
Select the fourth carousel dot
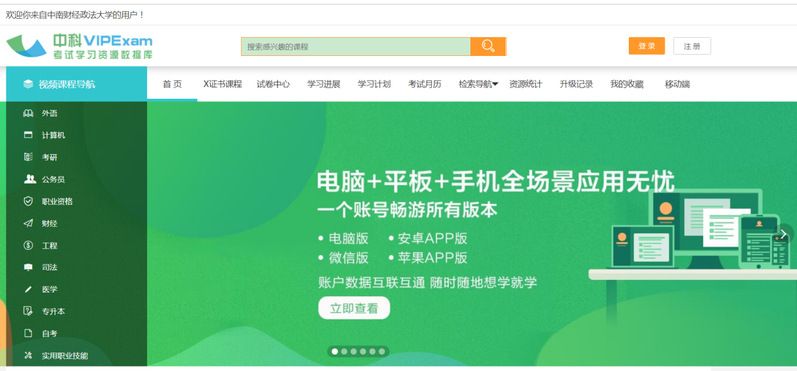(363, 351)
